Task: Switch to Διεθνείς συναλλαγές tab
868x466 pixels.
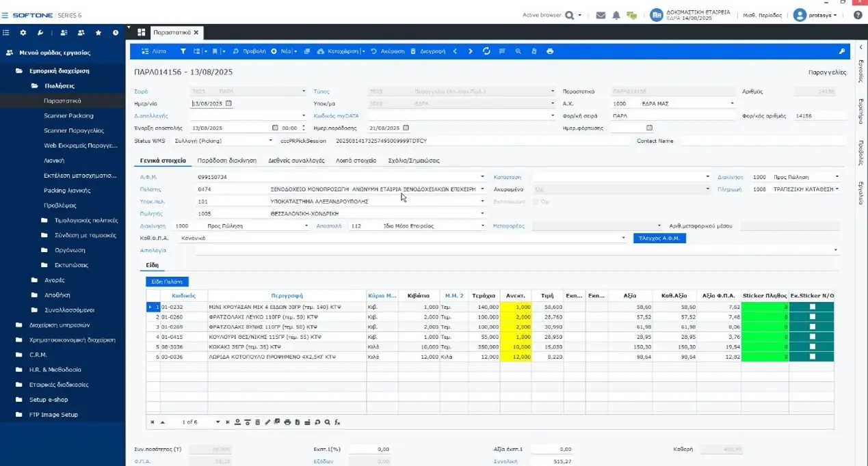Action: [x=295, y=161]
